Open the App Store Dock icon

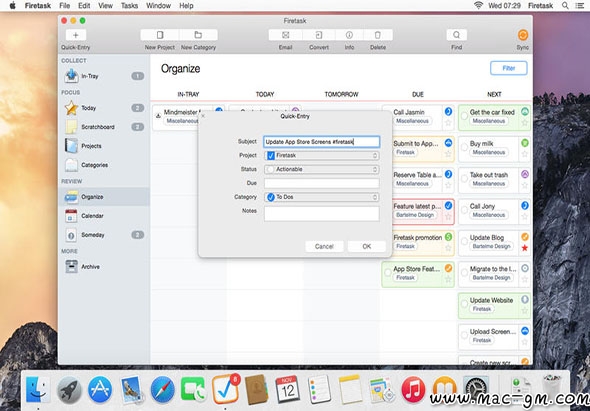pos(100,389)
